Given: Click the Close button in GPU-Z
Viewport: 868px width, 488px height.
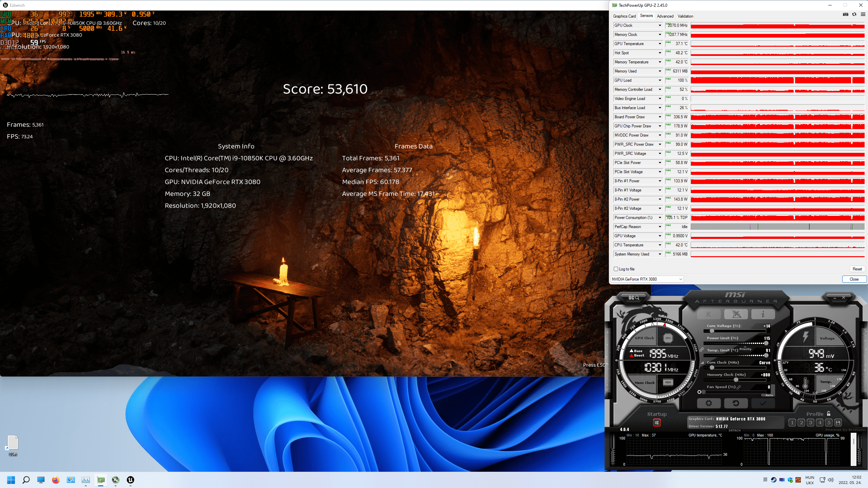Looking at the screenshot, I should tap(854, 279).
